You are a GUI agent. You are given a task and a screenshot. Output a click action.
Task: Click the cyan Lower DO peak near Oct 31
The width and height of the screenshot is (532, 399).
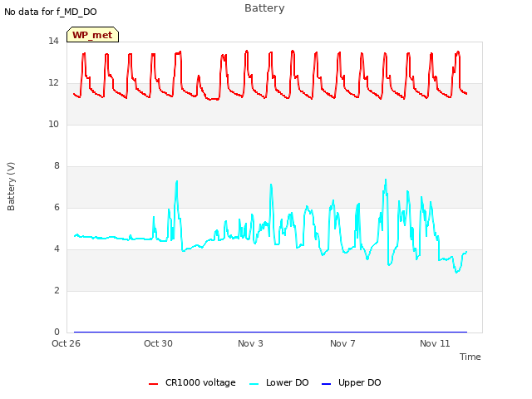pos(177,182)
